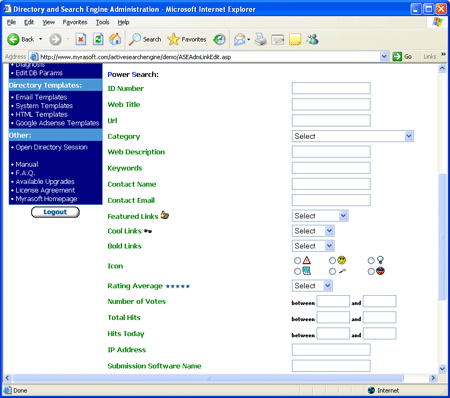Click the Rating Average stars image

(x=178, y=286)
